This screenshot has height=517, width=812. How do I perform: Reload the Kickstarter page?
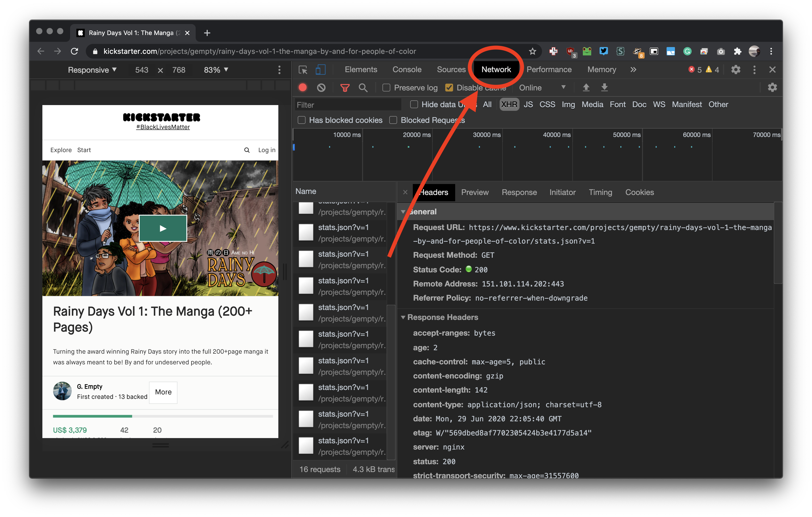click(75, 51)
